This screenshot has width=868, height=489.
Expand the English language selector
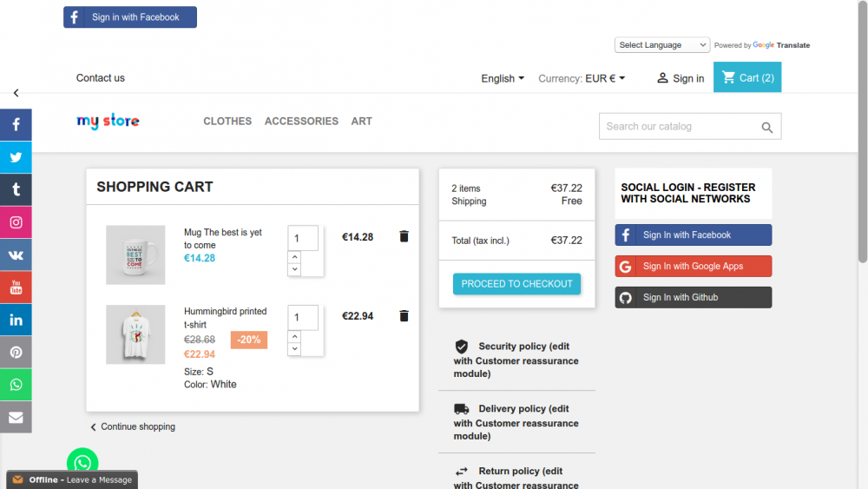click(x=503, y=78)
